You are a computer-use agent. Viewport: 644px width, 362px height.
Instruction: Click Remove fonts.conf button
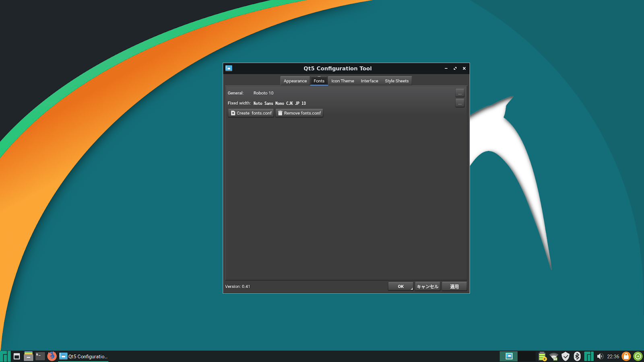point(299,113)
